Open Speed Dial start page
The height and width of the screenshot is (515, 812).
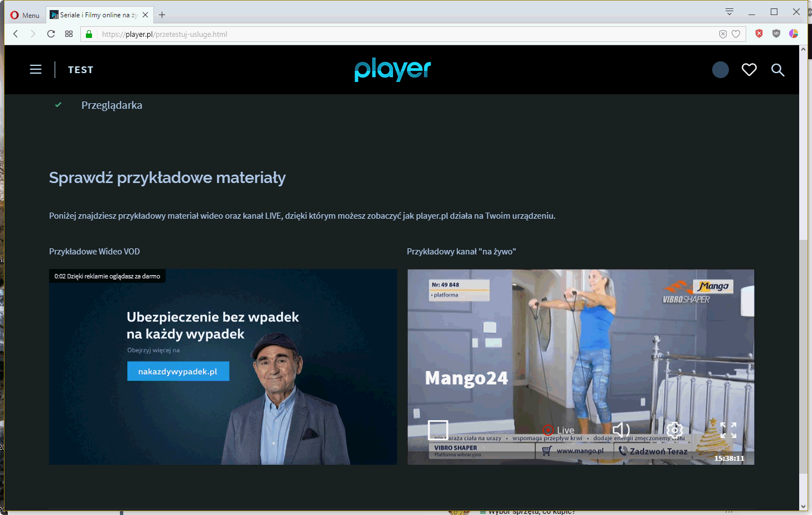point(69,34)
